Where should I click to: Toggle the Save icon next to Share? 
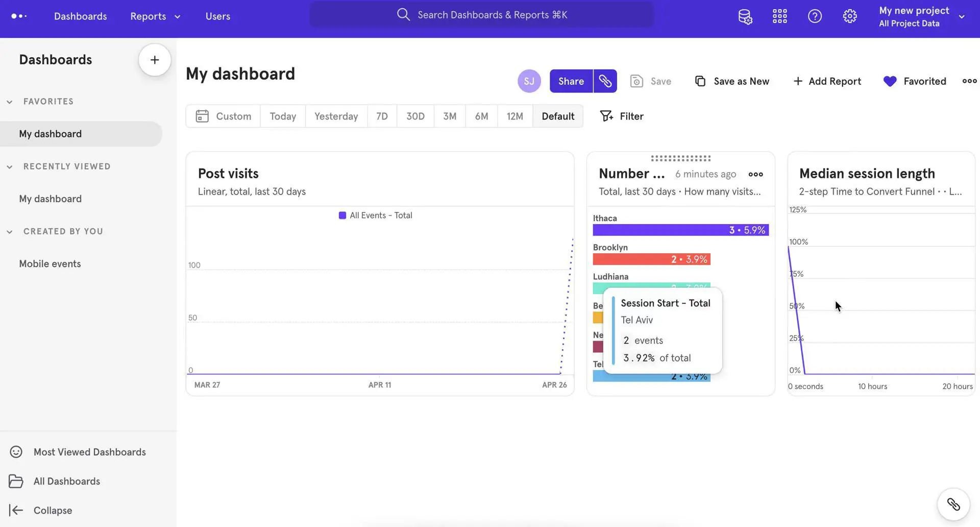pos(636,81)
